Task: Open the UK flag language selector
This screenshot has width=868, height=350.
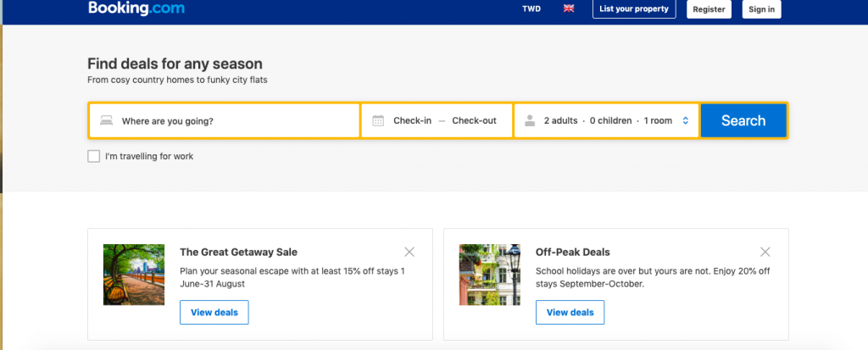Action: [x=569, y=8]
